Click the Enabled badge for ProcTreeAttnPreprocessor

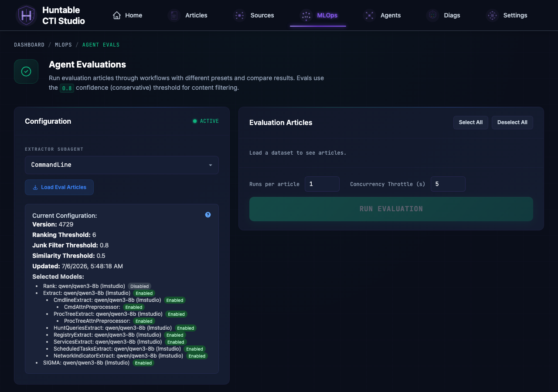[x=144, y=321]
